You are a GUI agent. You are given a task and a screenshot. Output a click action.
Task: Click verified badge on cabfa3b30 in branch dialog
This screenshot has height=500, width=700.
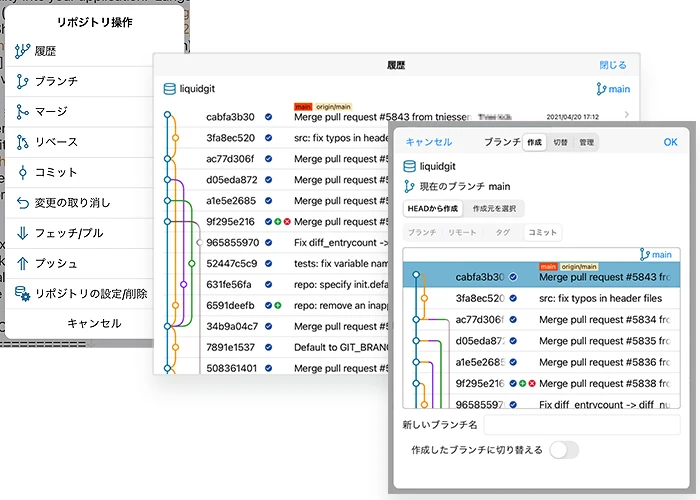513,277
